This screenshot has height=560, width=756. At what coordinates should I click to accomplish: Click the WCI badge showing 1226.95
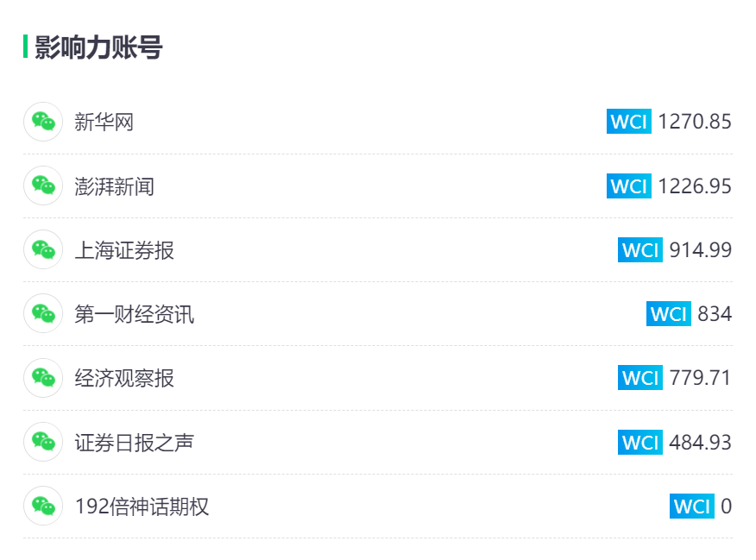click(x=629, y=186)
